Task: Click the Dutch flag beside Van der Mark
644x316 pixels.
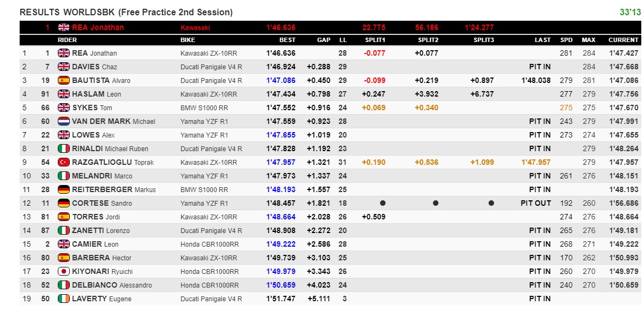Action: point(64,121)
